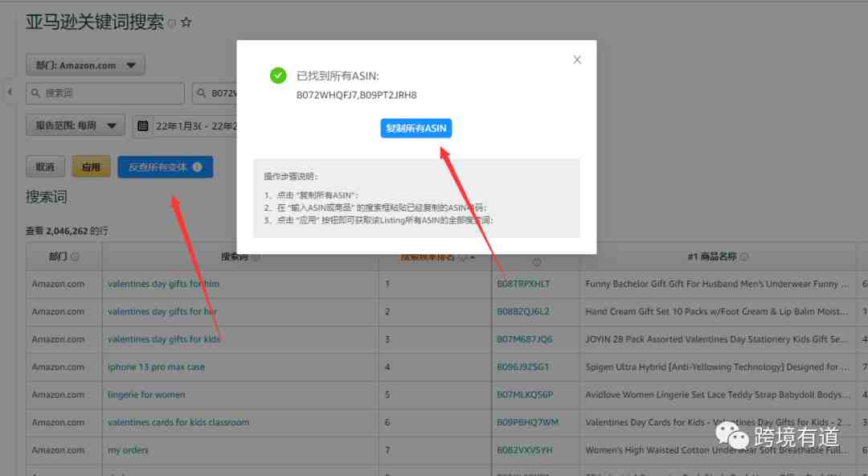Image resolution: width=868 pixels, height=476 pixels.
Task: Click the info icon in #1 商品名称 header
Action: pos(744,256)
